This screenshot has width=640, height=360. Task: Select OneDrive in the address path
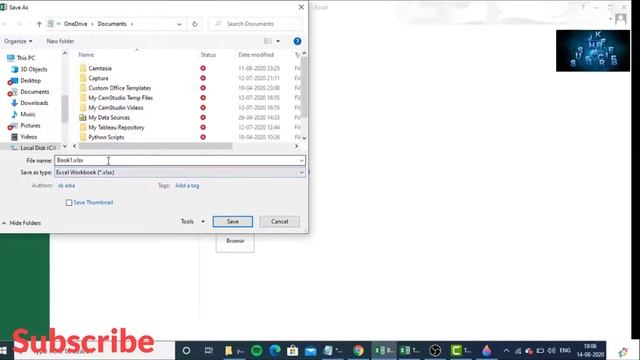[x=76, y=24]
